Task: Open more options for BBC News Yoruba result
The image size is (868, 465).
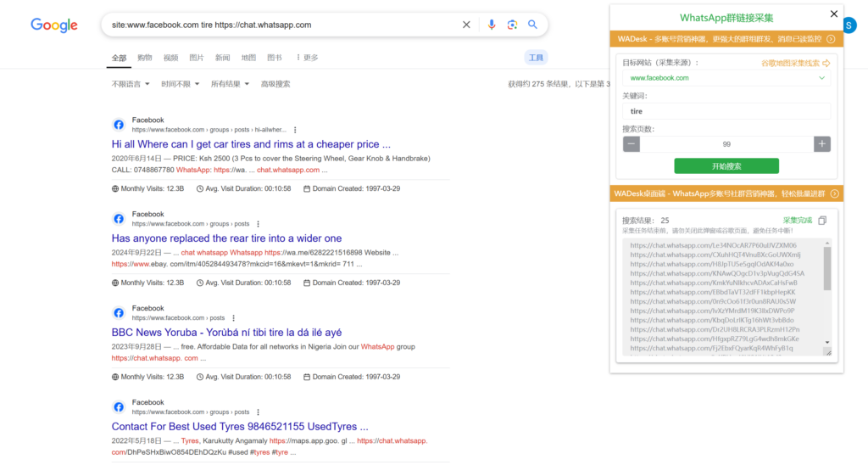Action: 234,318
